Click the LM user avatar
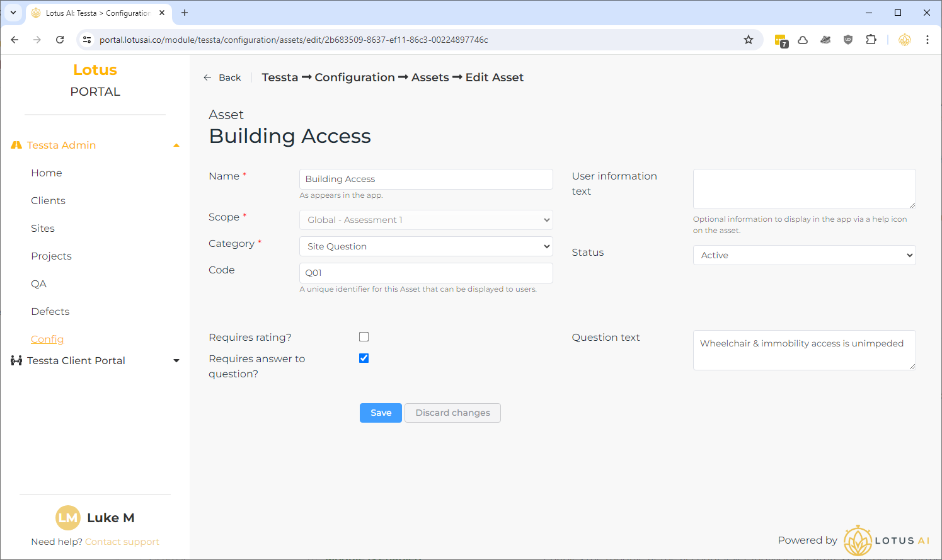 [x=68, y=518]
